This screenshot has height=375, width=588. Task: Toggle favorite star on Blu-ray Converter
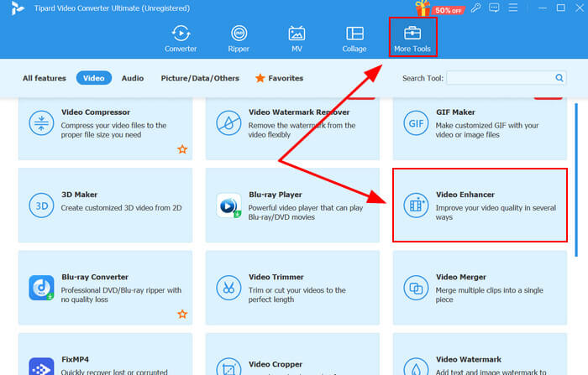[x=182, y=314]
